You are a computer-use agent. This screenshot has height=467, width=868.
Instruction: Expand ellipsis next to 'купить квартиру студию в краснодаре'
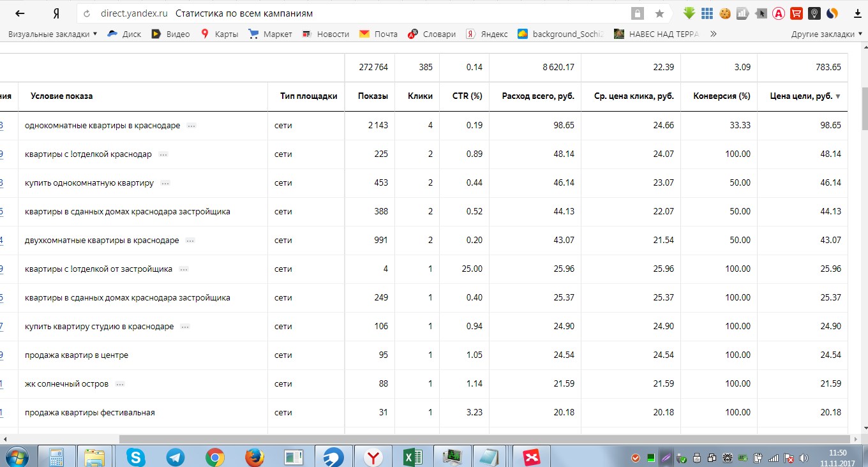[185, 327]
